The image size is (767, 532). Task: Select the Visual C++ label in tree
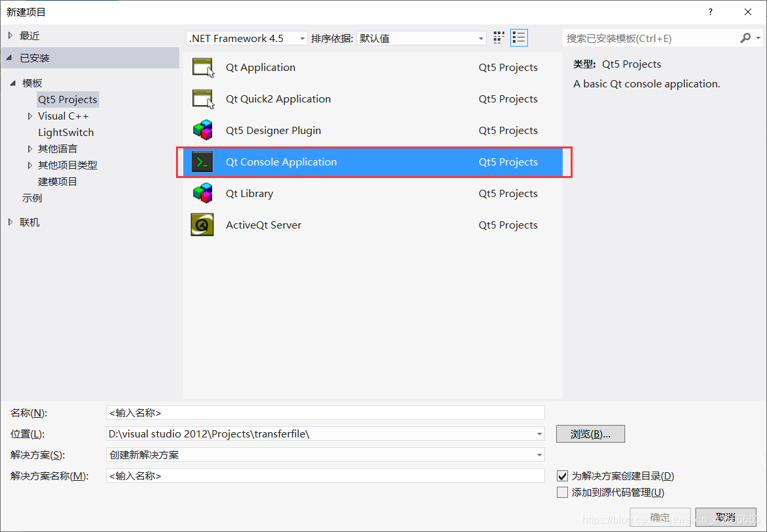(64, 116)
